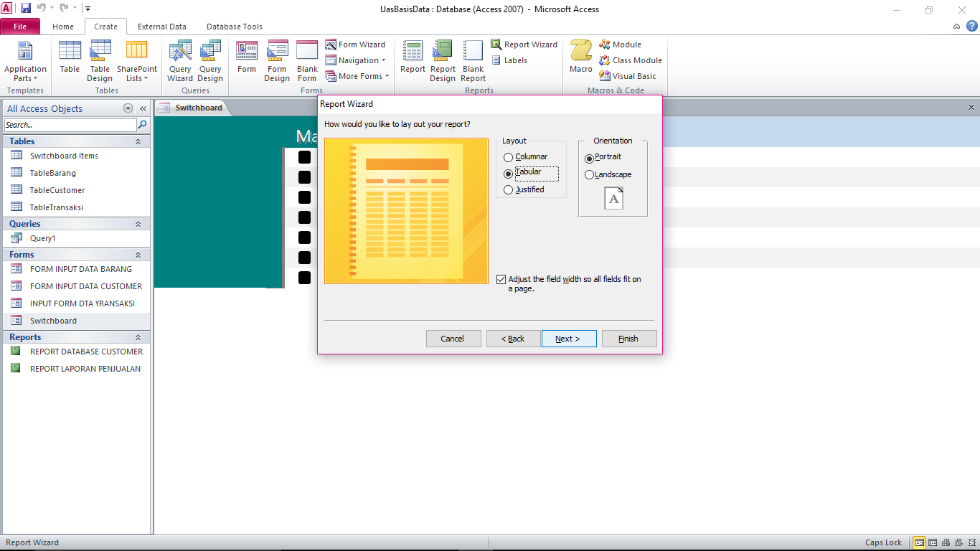Insert a Blank Form
Screen dimensions: 980x551
306,60
